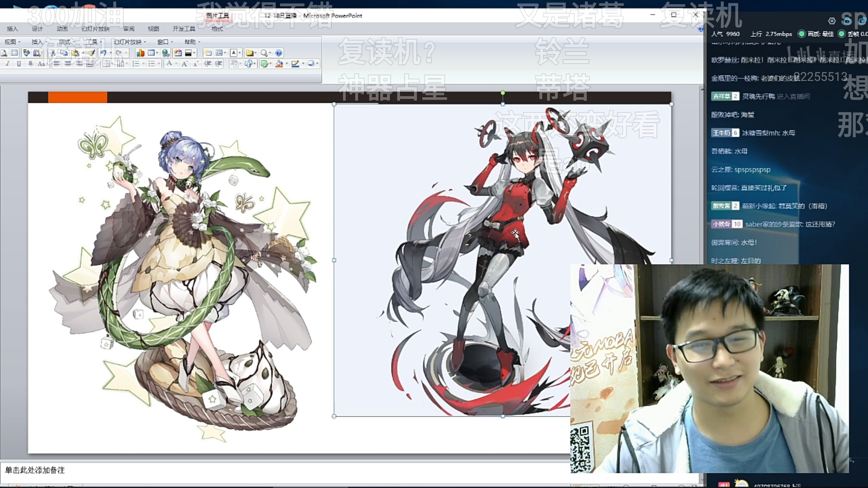Expand the Zoom magnifier dropdown arrow

(x=270, y=53)
